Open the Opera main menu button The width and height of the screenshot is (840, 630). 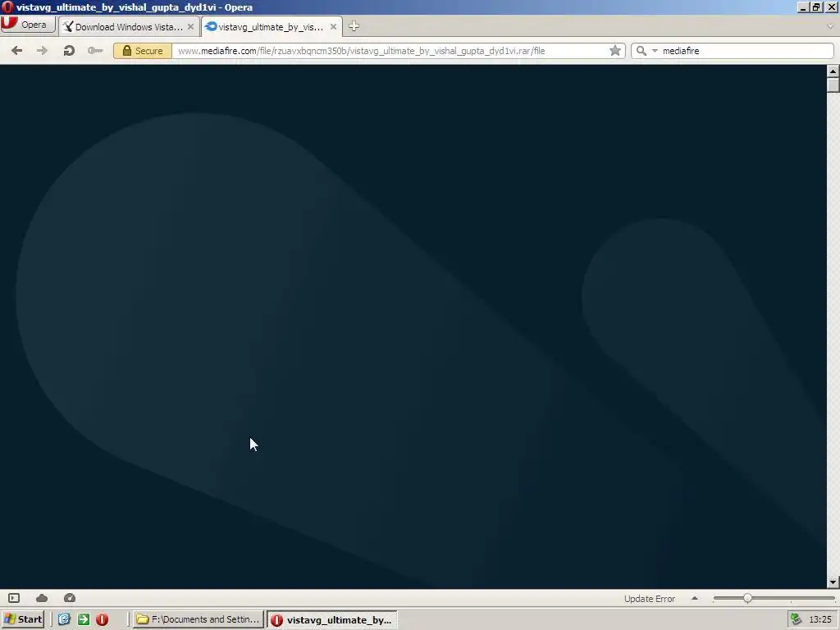click(28, 25)
